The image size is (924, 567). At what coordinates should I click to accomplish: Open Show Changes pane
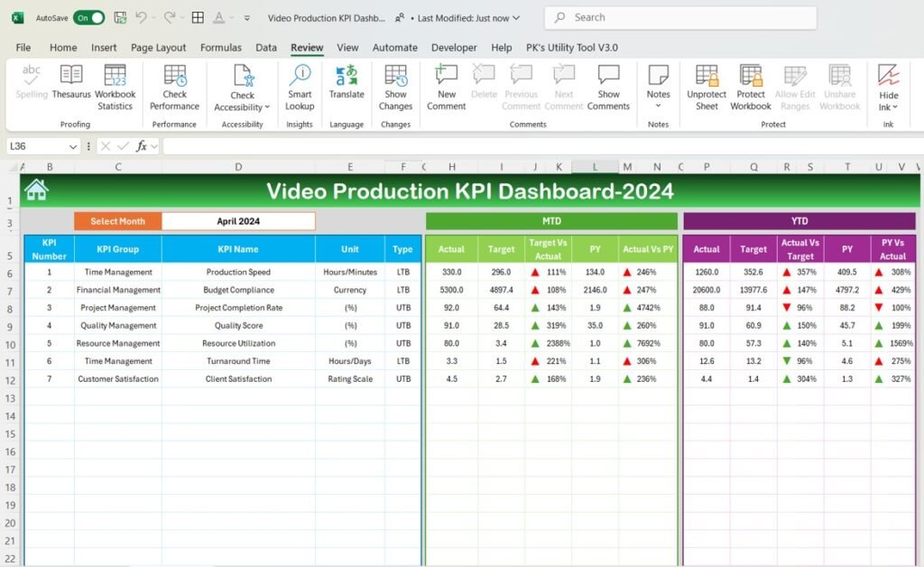click(x=395, y=86)
